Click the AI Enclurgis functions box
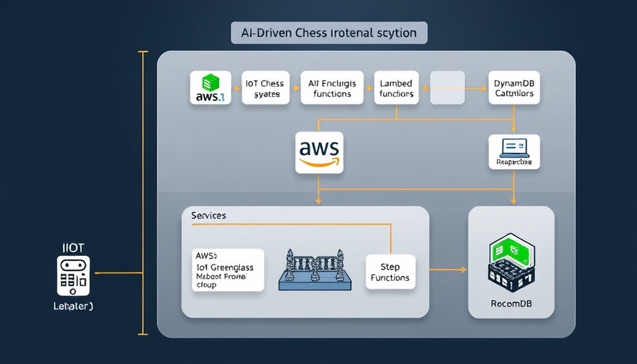This screenshot has width=637, height=364. pyautogui.click(x=332, y=87)
